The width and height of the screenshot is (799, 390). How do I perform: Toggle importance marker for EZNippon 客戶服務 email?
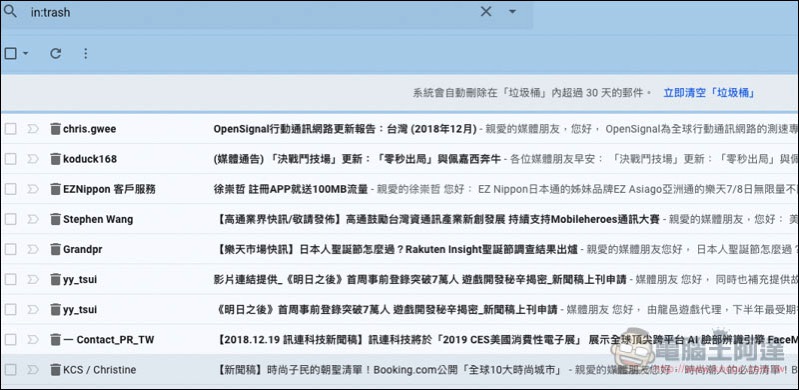pos(33,189)
